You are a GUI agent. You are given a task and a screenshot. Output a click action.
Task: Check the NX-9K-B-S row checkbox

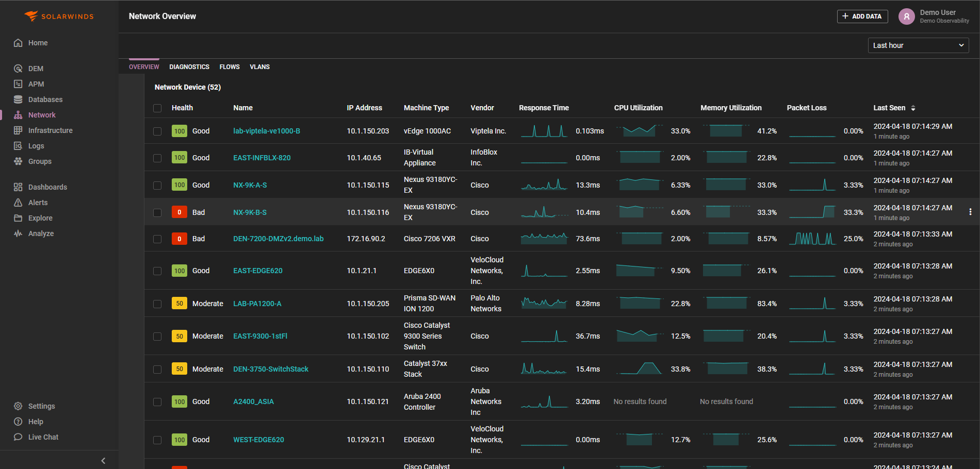[157, 213]
